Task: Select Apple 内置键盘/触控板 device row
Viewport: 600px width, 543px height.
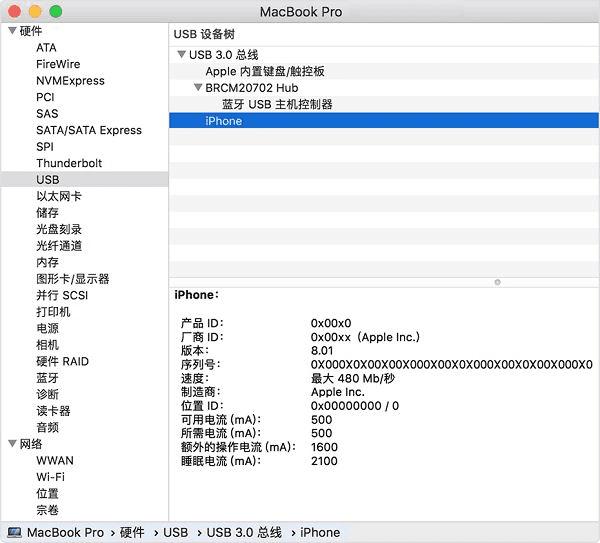Action: pyautogui.click(x=384, y=71)
